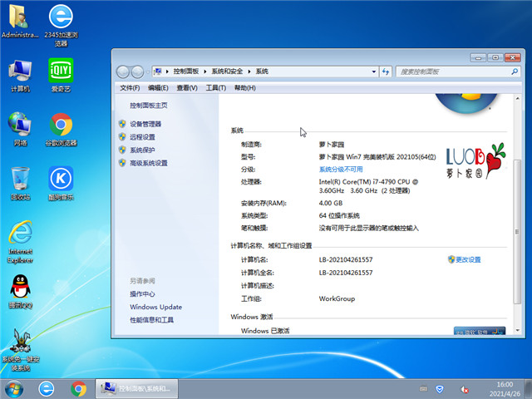532x399 pixels.
Task: Click the scrollbar down arrow
Action: [x=517, y=330]
